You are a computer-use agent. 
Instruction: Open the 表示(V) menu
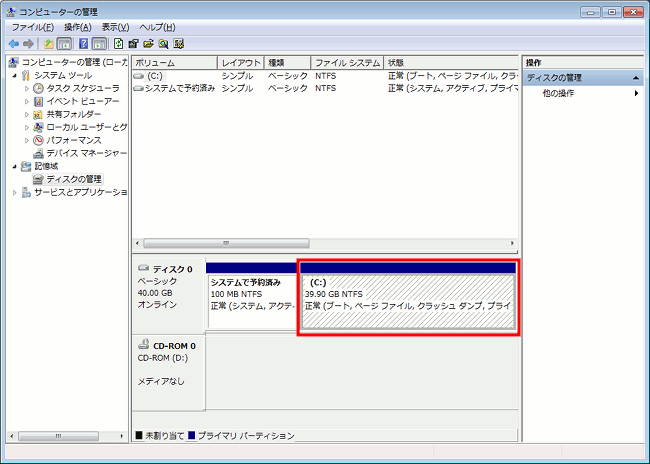click(x=116, y=27)
